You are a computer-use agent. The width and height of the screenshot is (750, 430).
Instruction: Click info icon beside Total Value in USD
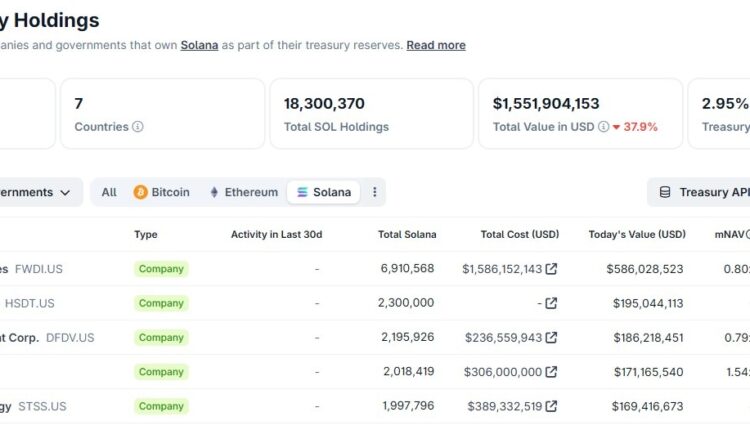603,127
